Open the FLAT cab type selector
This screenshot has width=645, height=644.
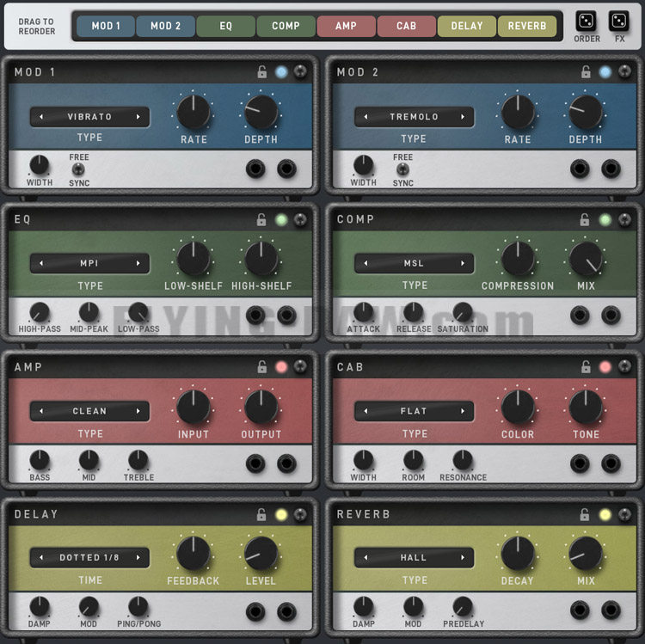point(414,411)
